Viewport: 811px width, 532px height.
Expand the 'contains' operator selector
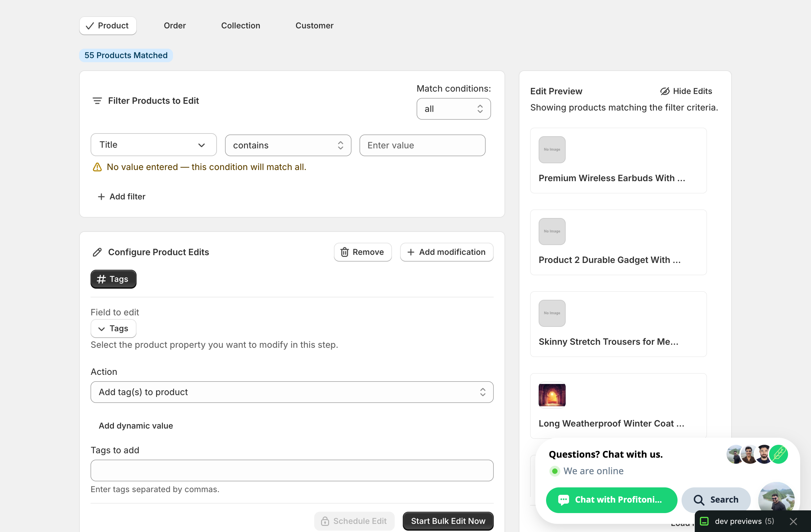point(288,146)
